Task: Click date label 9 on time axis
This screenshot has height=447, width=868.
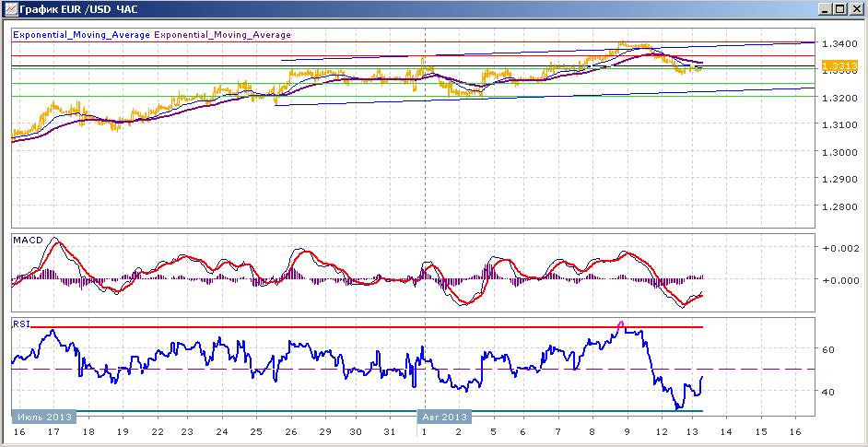Action: [628, 431]
